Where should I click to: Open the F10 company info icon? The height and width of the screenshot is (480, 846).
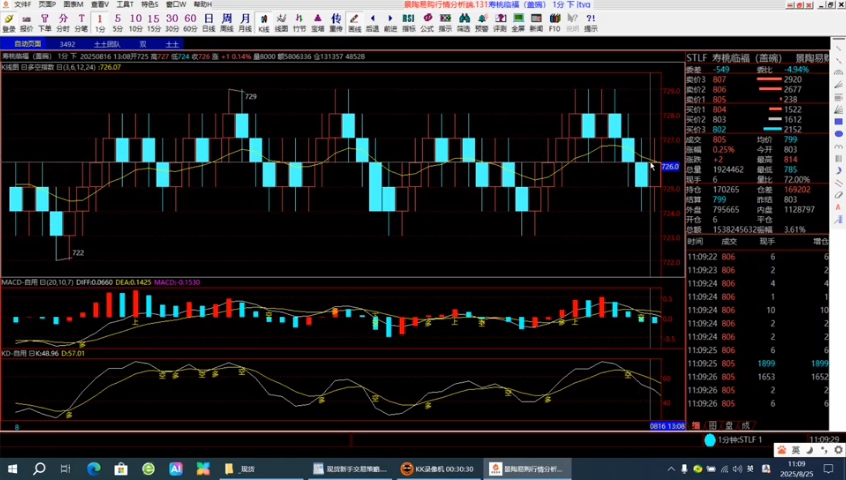pyautogui.click(x=555, y=23)
